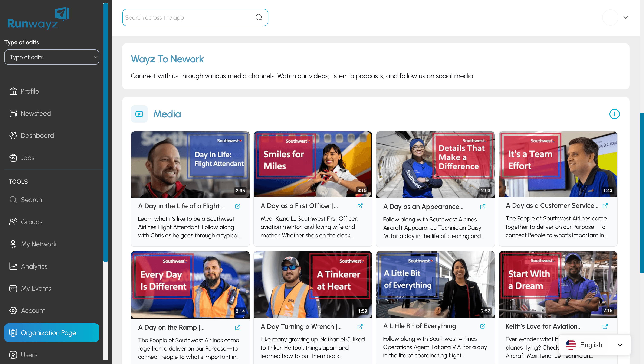Screen dimensions: 644x364
Task: Click title A Day Turning a Wrench
Action: [301, 326]
